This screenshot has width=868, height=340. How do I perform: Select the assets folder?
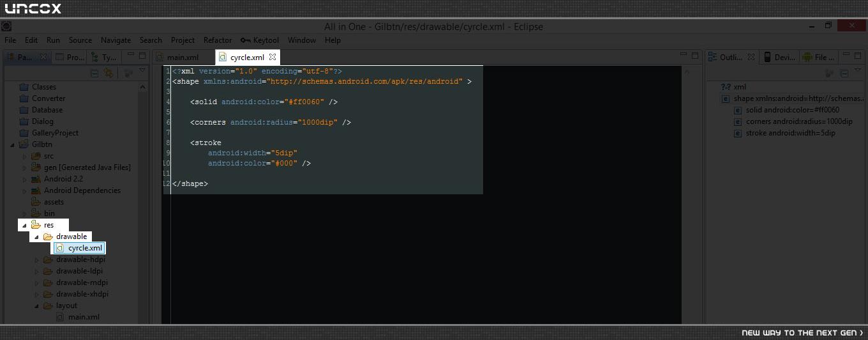(x=47, y=202)
